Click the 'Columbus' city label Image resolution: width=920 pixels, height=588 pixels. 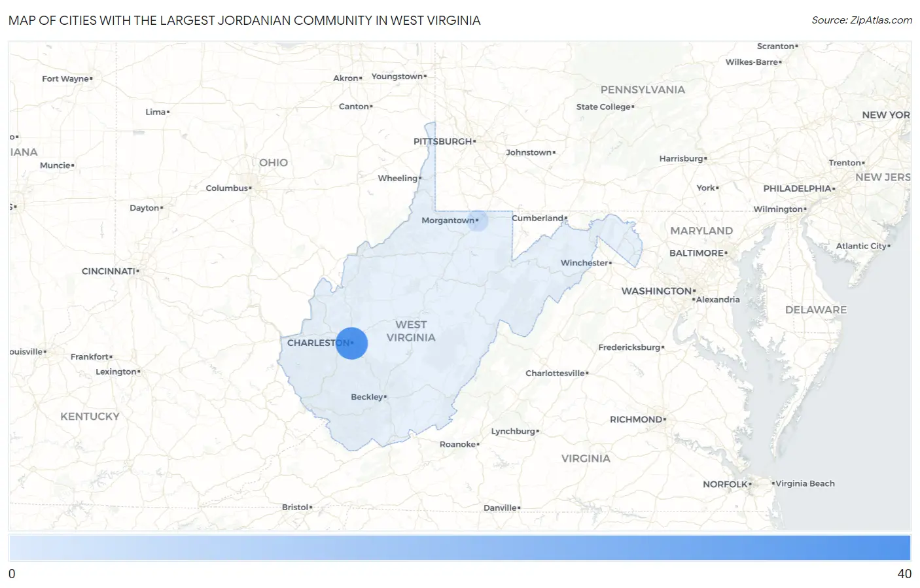(227, 188)
